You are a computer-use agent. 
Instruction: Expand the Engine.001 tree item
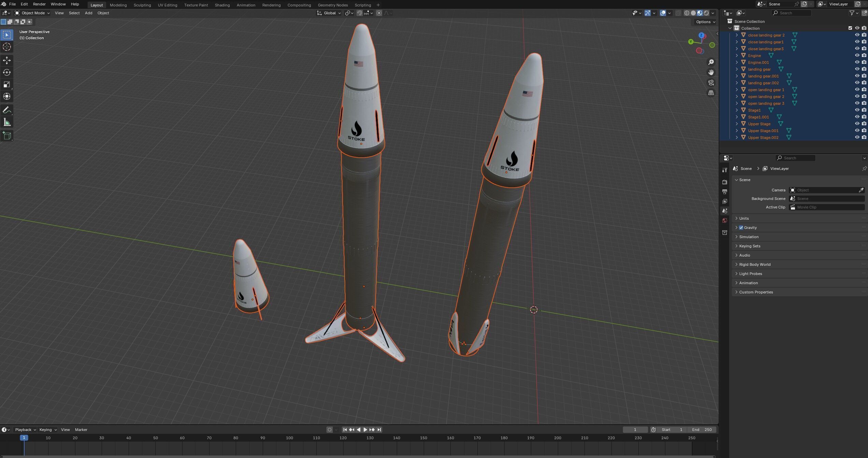737,62
